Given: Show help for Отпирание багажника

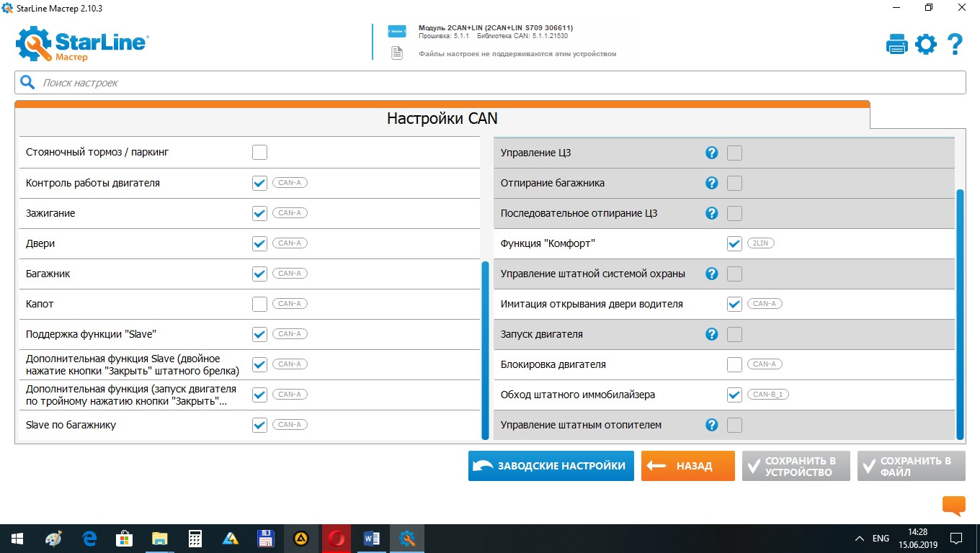Looking at the screenshot, I should 712,183.
